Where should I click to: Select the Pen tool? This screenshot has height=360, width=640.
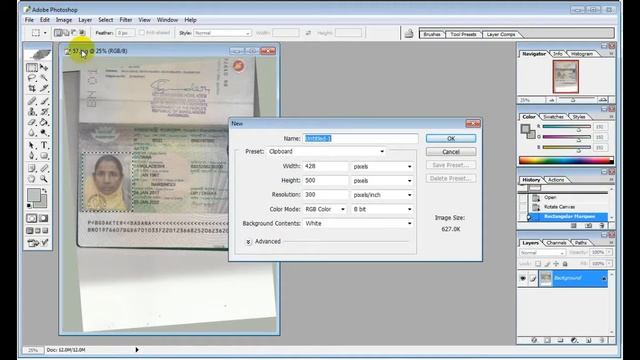coord(32,156)
